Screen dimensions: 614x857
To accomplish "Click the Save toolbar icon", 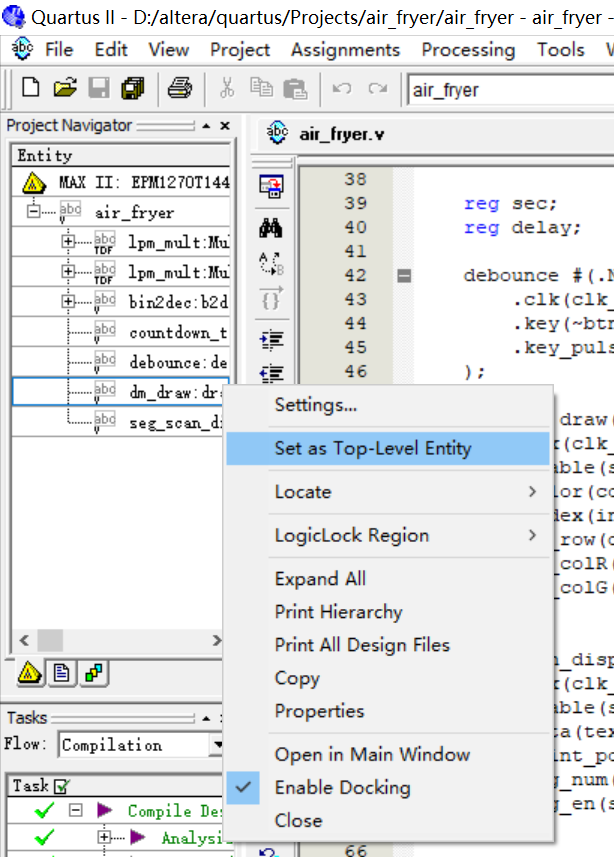I will click(99, 88).
